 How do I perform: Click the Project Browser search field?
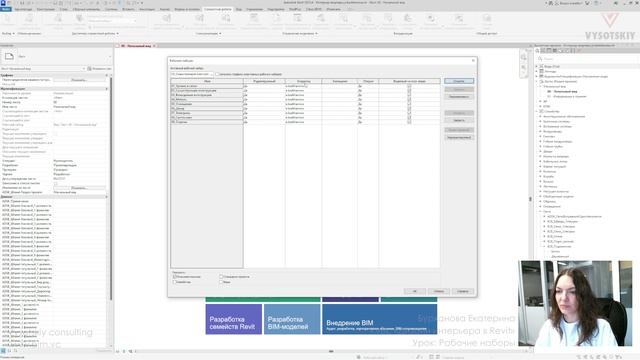tap(588, 59)
